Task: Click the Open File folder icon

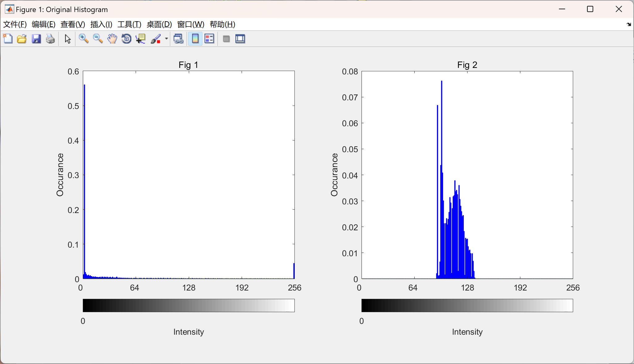Action: coord(22,39)
